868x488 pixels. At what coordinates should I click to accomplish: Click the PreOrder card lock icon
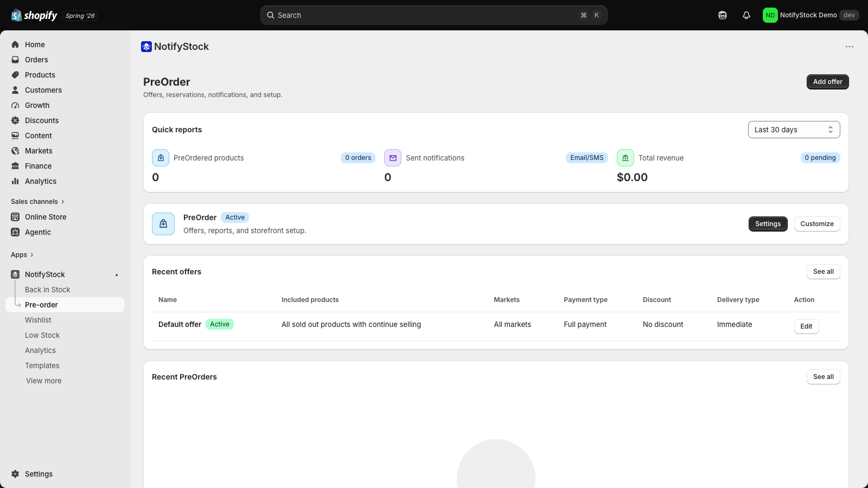pyautogui.click(x=163, y=224)
